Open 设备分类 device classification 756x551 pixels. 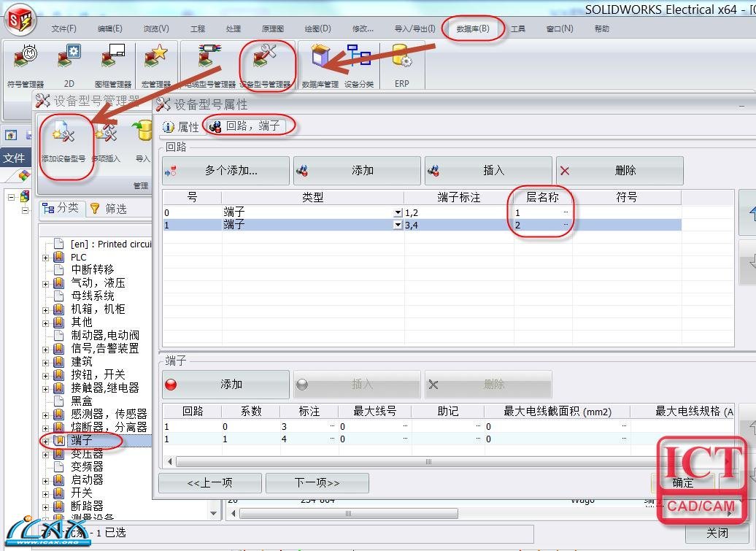[x=359, y=65]
